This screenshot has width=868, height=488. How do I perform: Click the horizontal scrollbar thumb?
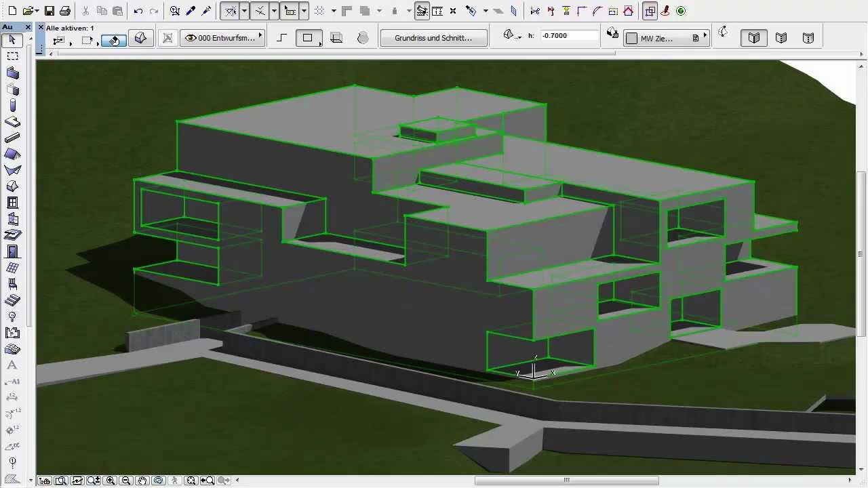pyautogui.click(x=566, y=481)
